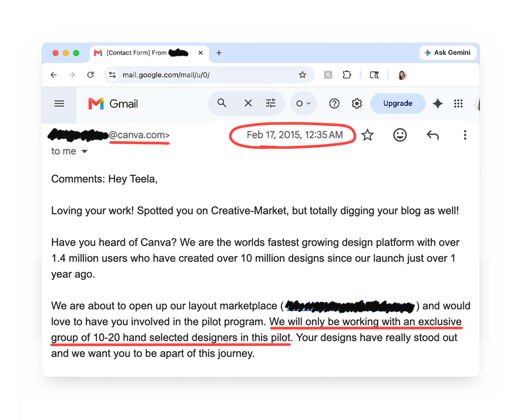Click the address bar URL
521x420 pixels.
tap(166, 75)
